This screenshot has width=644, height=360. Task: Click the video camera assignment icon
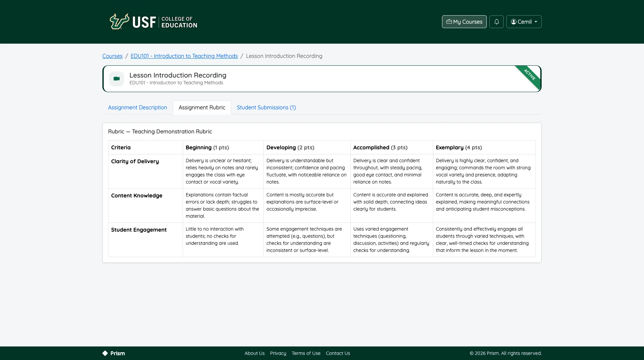pyautogui.click(x=117, y=79)
